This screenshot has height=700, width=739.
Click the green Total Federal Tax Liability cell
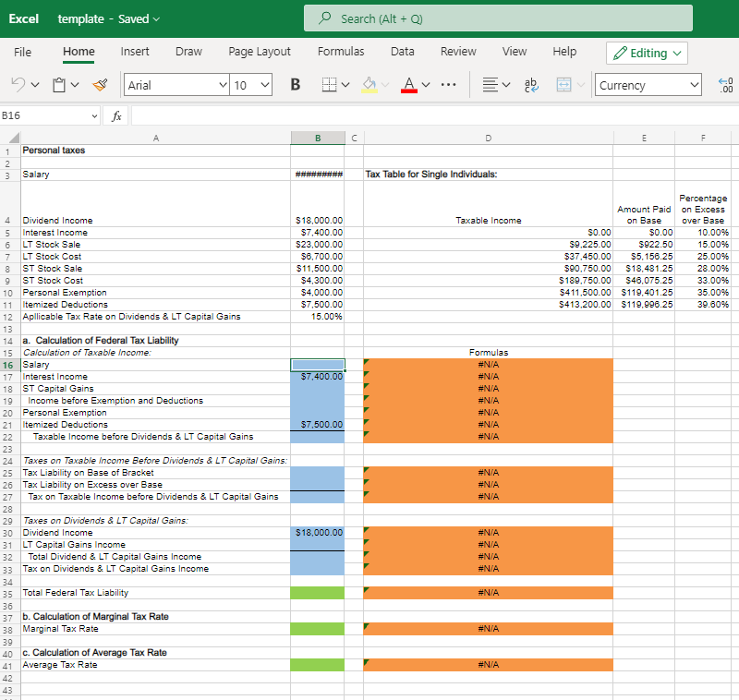click(x=318, y=593)
